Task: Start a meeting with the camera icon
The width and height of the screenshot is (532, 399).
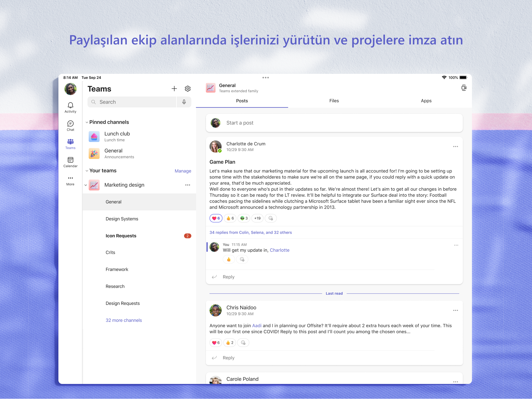Action: click(464, 88)
